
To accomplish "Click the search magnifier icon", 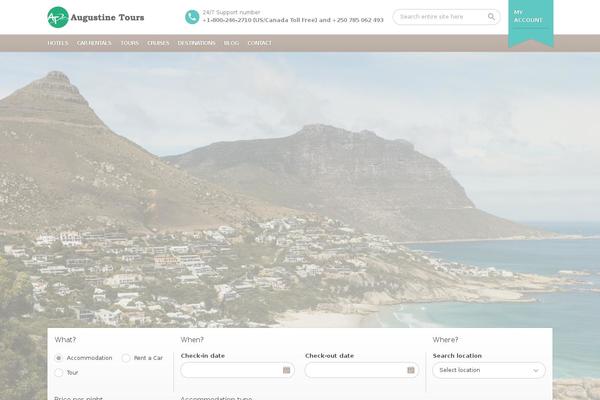I will pos(491,16).
